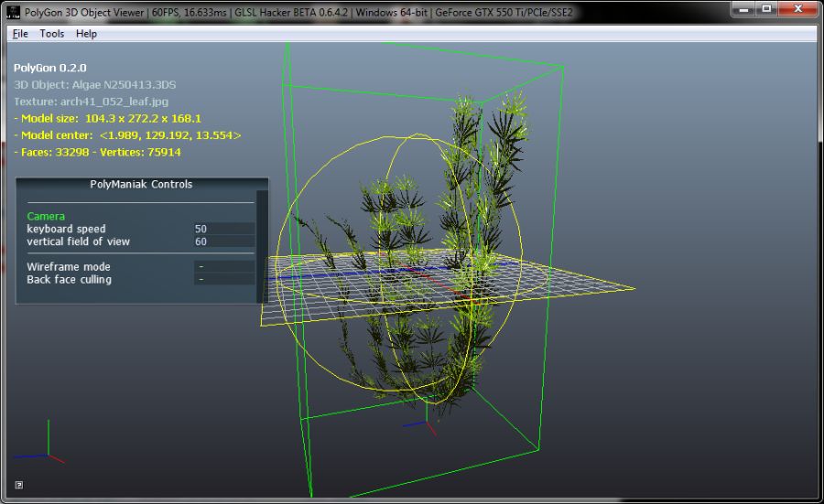824x504 pixels.
Task: Open the Tools menu
Action: pos(52,34)
